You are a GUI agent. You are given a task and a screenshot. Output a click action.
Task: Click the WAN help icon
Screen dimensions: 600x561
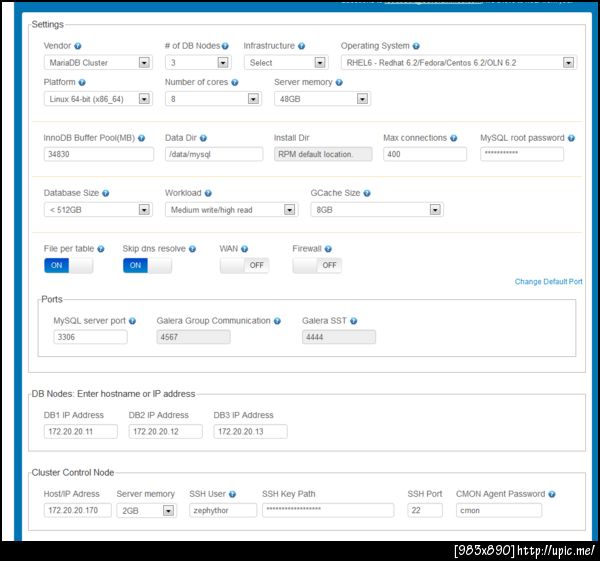245,249
